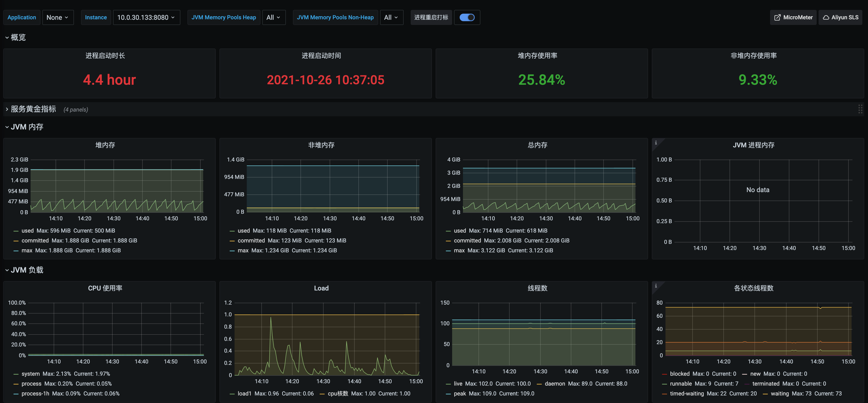Toggle the 进程重启打标 switch off

coord(467,17)
